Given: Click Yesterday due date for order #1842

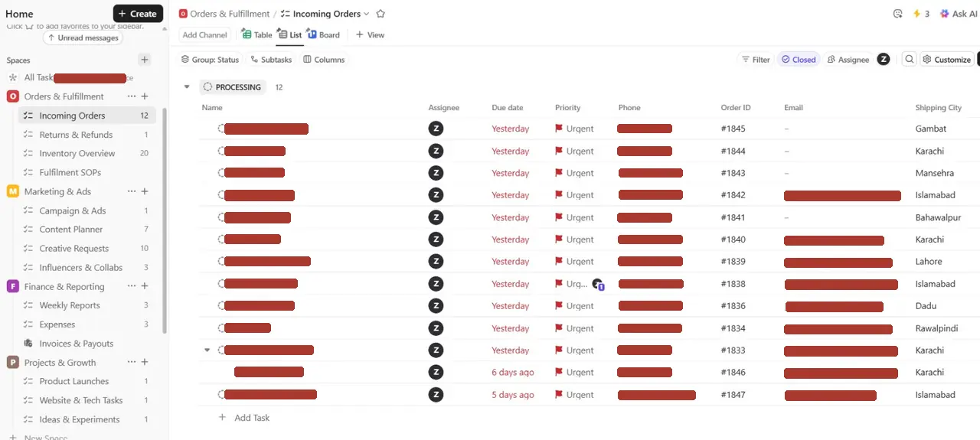Looking at the screenshot, I should pyautogui.click(x=511, y=195).
